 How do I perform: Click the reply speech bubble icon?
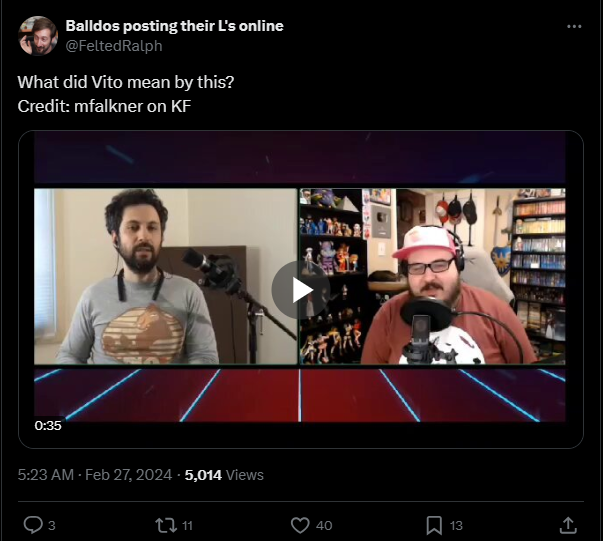tap(33, 525)
